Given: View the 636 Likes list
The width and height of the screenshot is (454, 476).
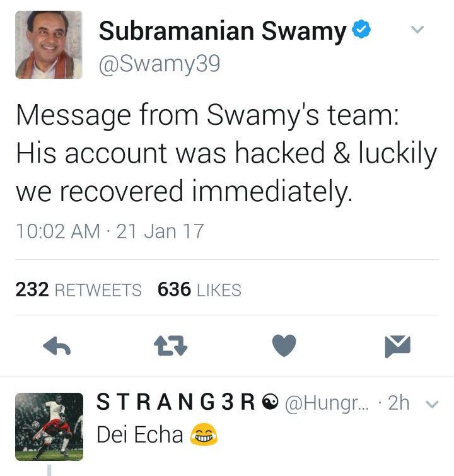Looking at the screenshot, I should pos(199,289).
